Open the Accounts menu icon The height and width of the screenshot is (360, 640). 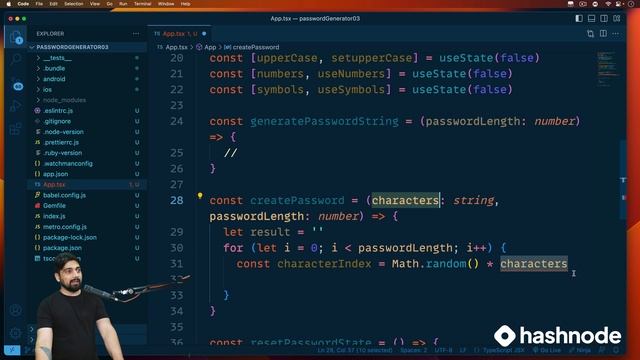point(16,310)
